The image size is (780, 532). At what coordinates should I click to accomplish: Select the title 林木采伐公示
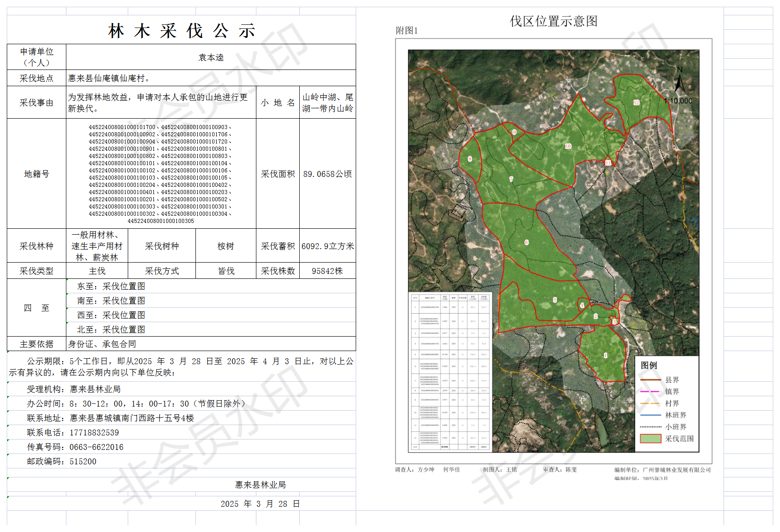(x=181, y=31)
